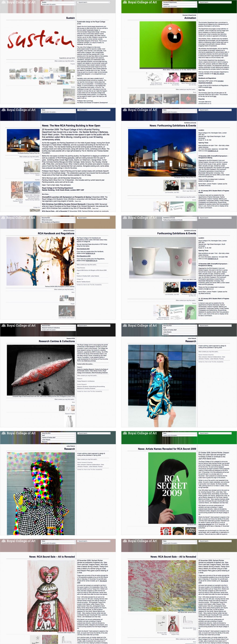
Task: Click the Gerhard Richter abstract painting on the olive-header RCA Secret Sale page
Action: [162, 585]
